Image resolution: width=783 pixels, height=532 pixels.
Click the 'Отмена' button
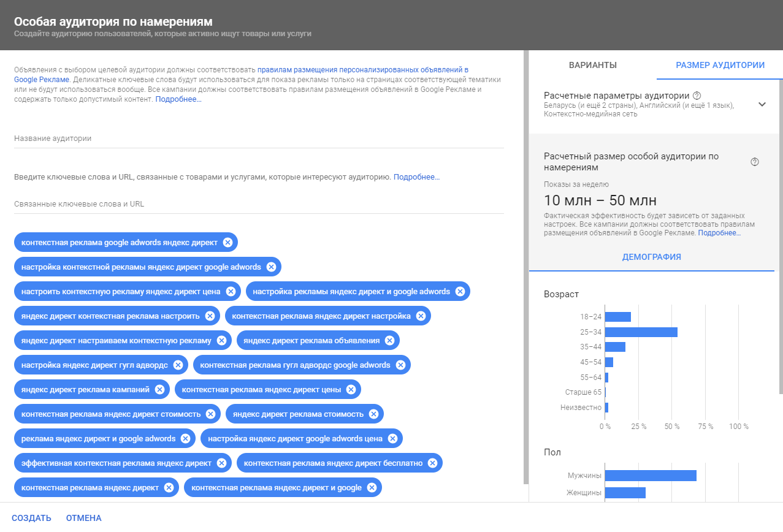84,519
